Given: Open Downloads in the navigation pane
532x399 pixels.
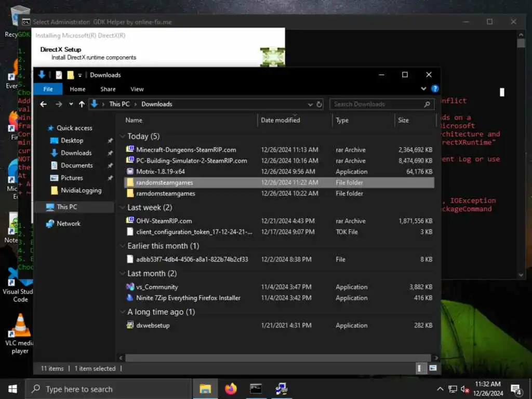Looking at the screenshot, I should (76, 153).
